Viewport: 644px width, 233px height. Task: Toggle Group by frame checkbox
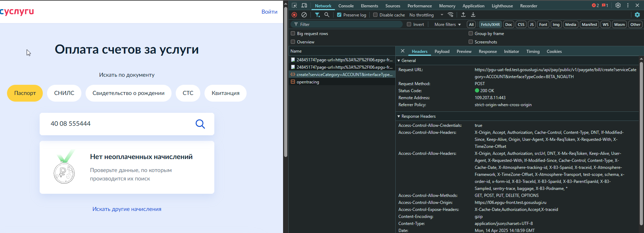click(471, 33)
